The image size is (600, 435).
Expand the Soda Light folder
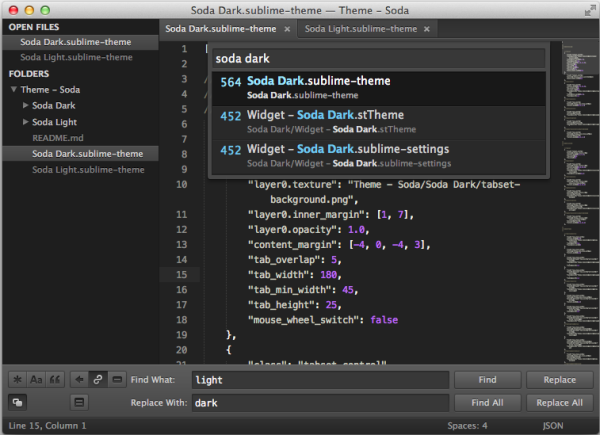pyautogui.click(x=25, y=122)
